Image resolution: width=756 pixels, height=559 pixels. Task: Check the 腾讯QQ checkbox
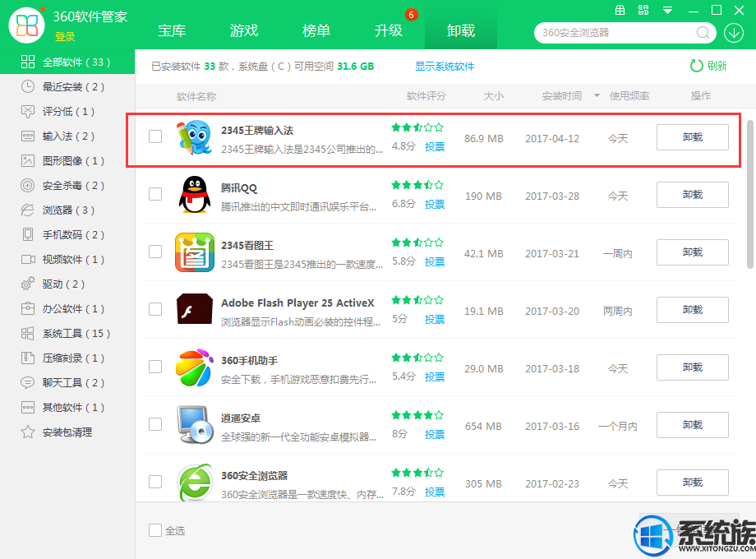155,194
